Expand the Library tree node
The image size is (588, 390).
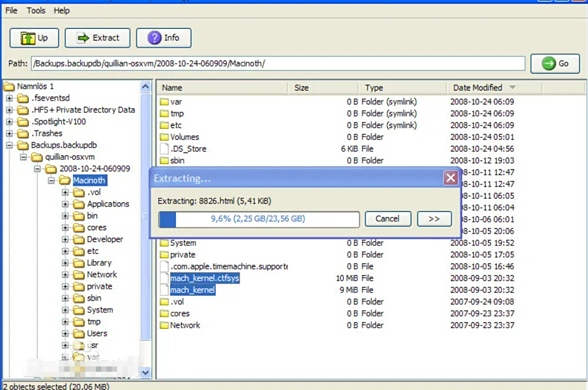(66, 263)
